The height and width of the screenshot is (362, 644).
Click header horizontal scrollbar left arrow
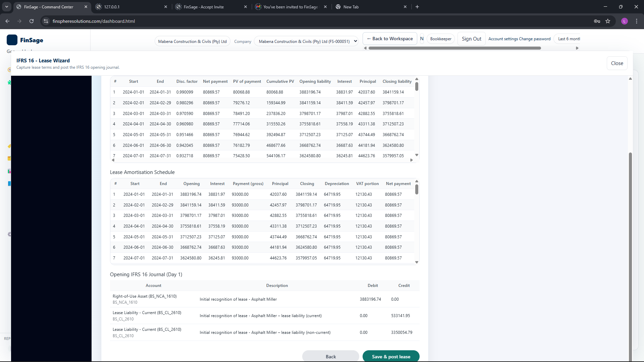click(365, 48)
